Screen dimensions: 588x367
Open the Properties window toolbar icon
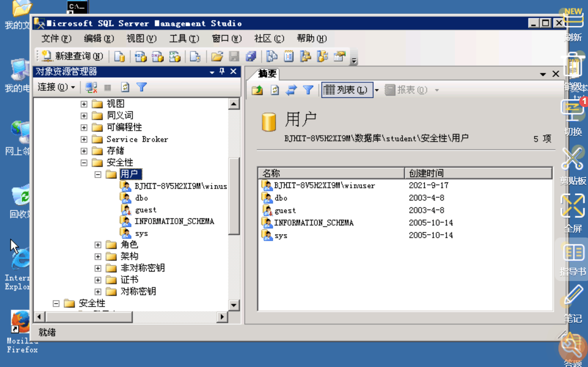(x=339, y=57)
